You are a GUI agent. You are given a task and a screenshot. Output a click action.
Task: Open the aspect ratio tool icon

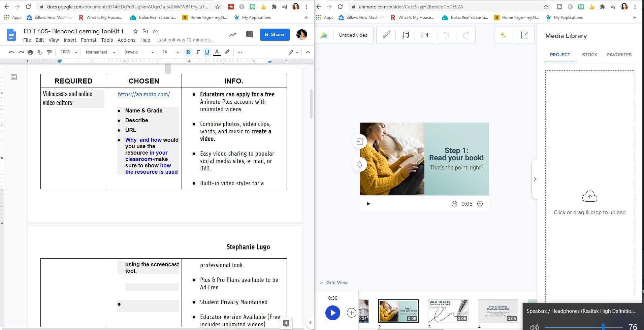(424, 35)
